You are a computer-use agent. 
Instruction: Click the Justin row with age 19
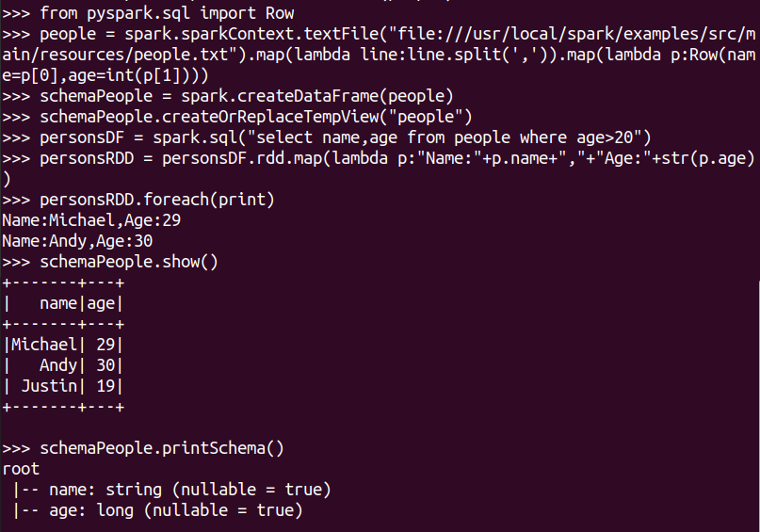pos(63,387)
